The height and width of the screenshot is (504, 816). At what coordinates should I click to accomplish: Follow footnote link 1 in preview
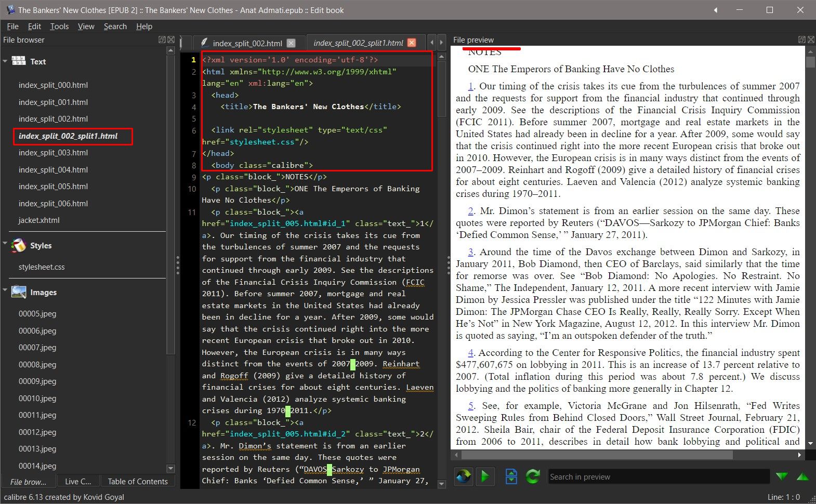tap(471, 86)
